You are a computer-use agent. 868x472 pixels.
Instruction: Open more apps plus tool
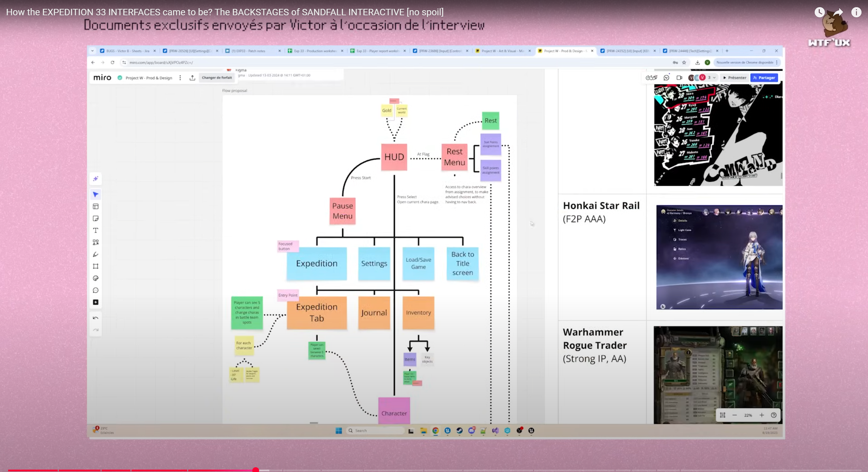96,302
